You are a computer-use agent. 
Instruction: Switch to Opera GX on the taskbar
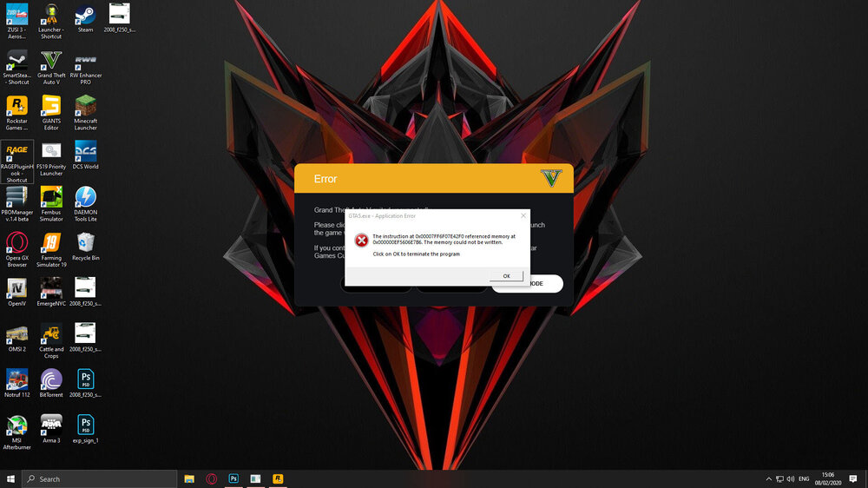212,478
